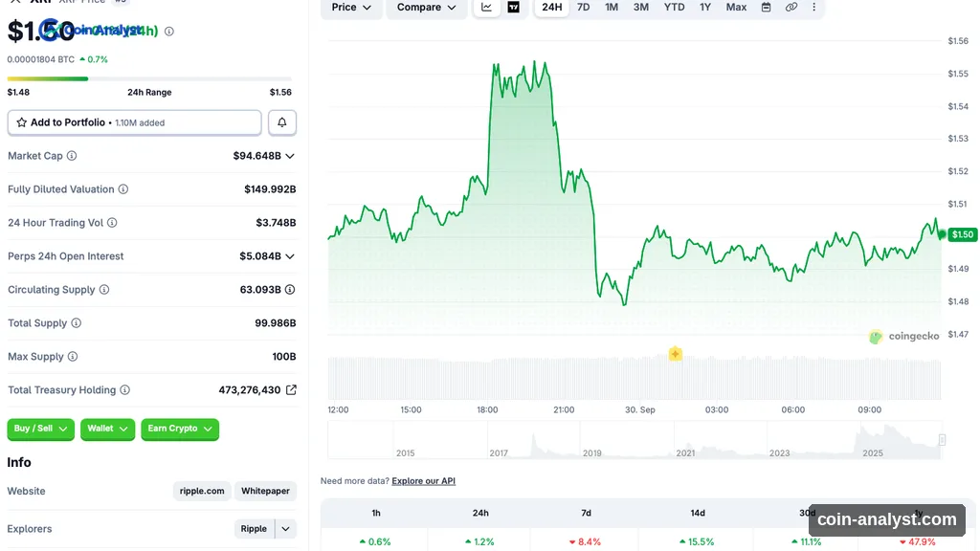Click the $1.50 current price tag

962,234
